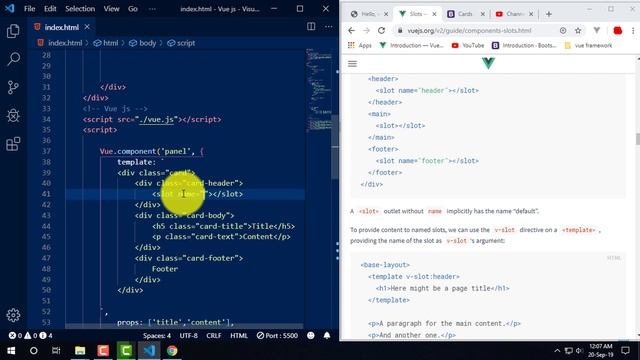Open the Explorer view in VS Code
The height and width of the screenshot is (360, 640).
click(13, 31)
